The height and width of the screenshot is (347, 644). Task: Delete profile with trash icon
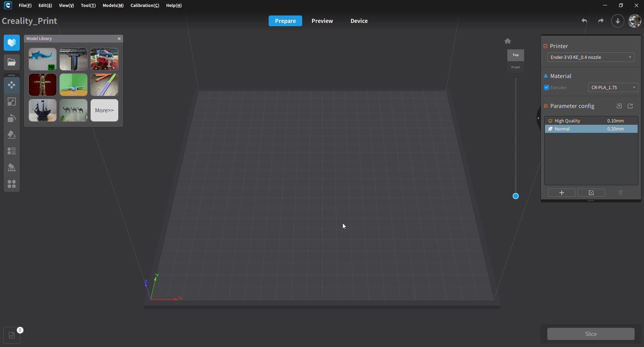(x=621, y=193)
